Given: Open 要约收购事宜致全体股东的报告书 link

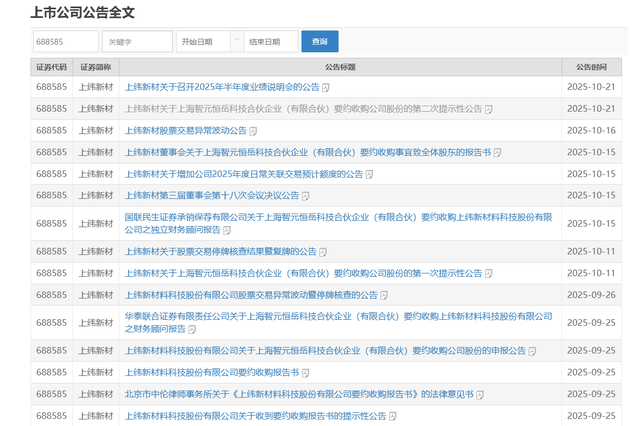Looking at the screenshot, I should click(x=308, y=153).
